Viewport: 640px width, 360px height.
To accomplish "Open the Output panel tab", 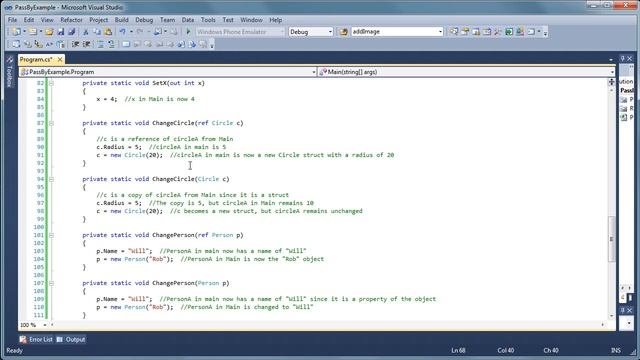I will [x=71, y=340].
